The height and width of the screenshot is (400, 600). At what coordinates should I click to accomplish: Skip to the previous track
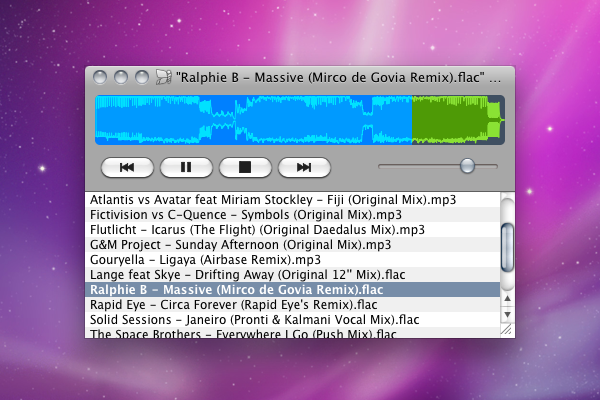tap(127, 167)
